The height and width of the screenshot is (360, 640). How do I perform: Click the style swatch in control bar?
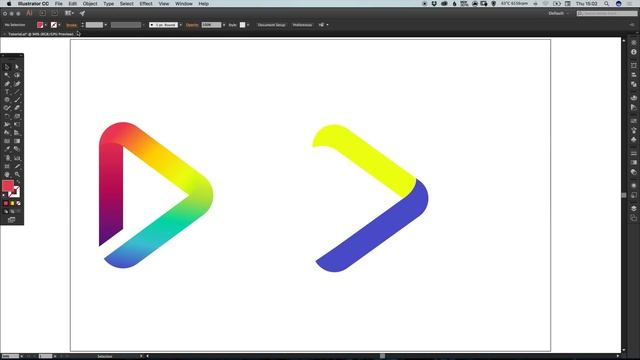pos(242,25)
